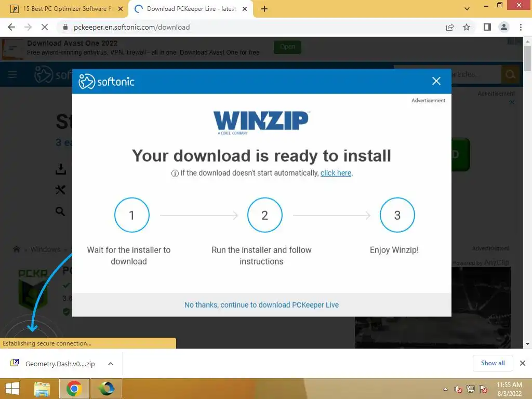Bookmark this tab with star icon
This screenshot has width=532, height=399.
[x=467, y=27]
